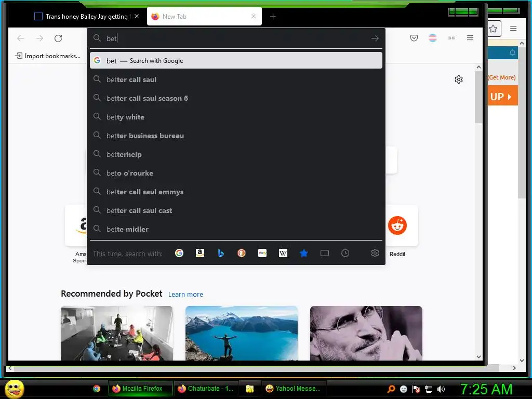This screenshot has height=399, width=532.
Task: Search history using the clock icon
Action: pos(345,253)
